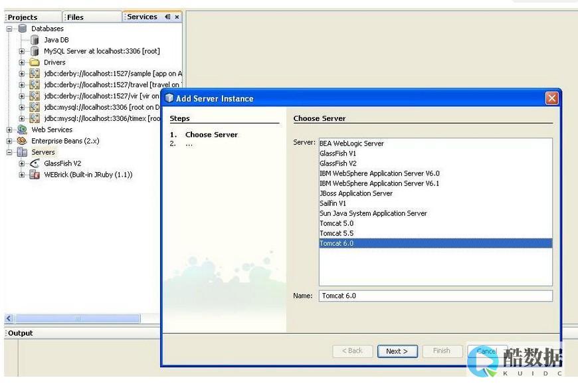The height and width of the screenshot is (392, 578).
Task: Click the Java DB database icon
Action: pyautogui.click(x=35, y=40)
